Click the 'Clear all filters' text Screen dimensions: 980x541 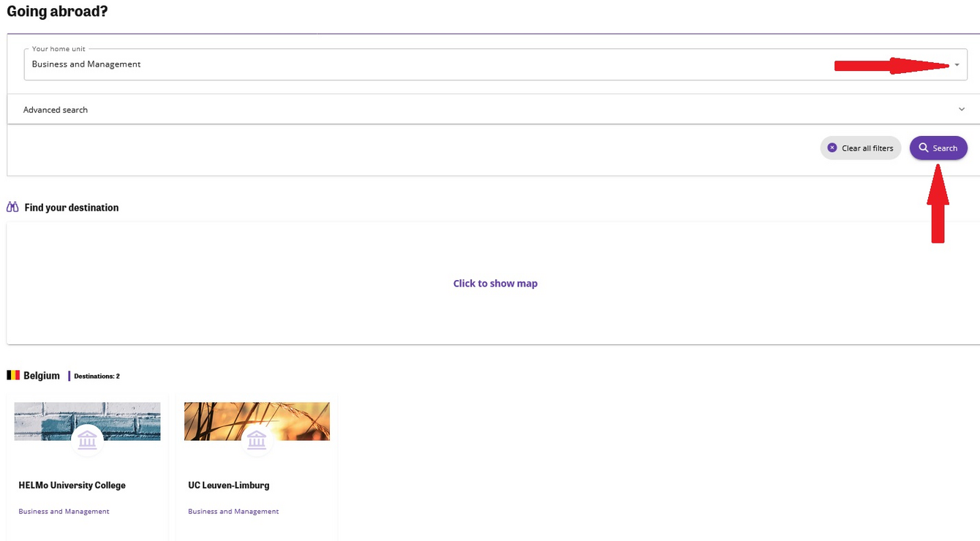point(867,148)
